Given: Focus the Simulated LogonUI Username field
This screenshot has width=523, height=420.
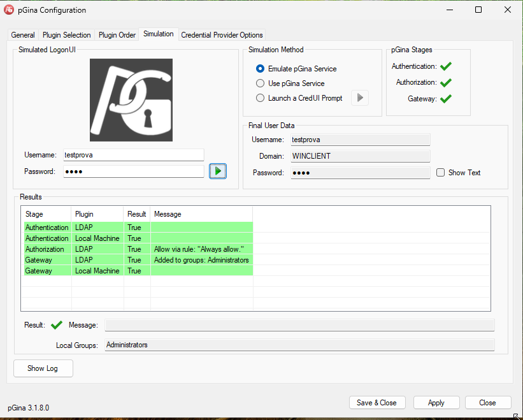Looking at the screenshot, I should tap(133, 155).
